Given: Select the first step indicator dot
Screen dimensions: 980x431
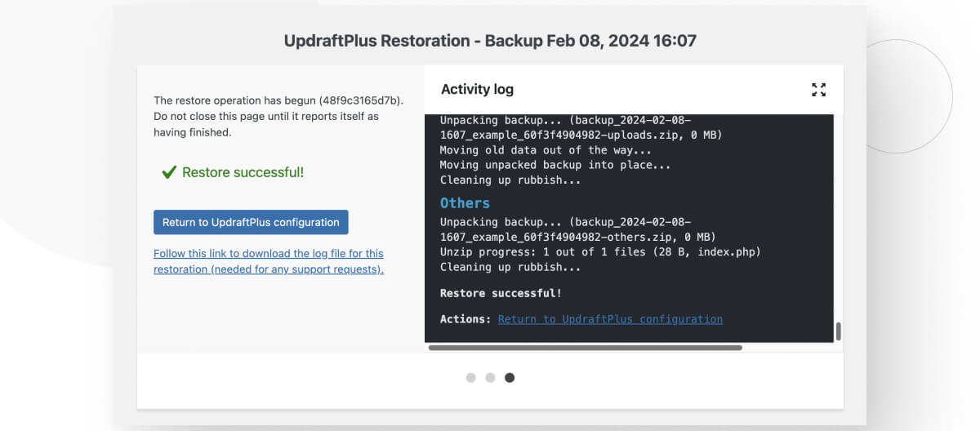Looking at the screenshot, I should [471, 377].
